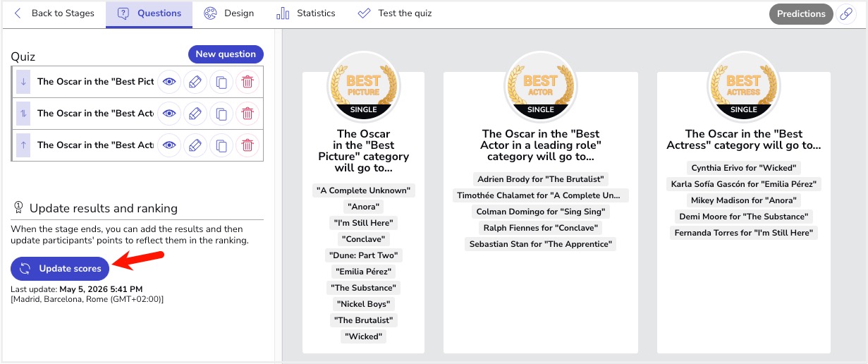Open the Questions tab
This screenshot has width=868, height=364.
(149, 13)
